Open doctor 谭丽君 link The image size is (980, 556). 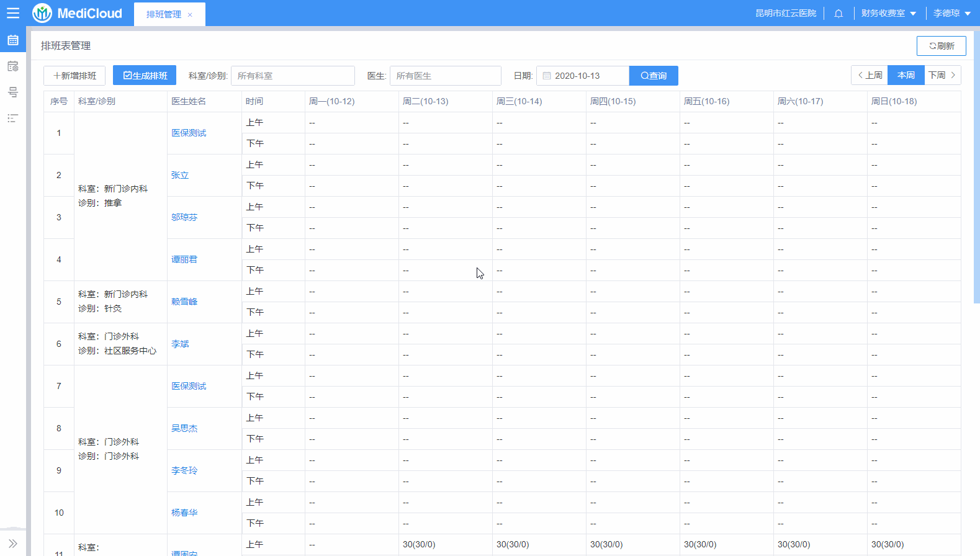184,259
